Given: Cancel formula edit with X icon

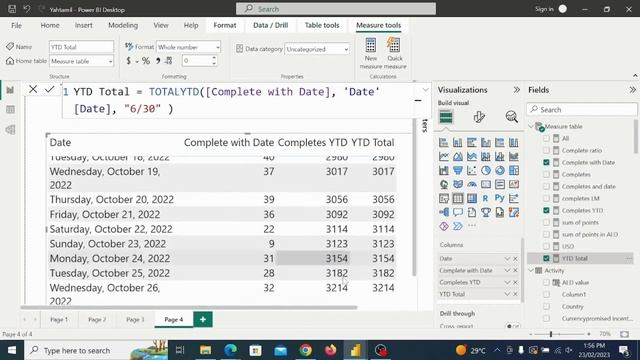Looking at the screenshot, I should 33,89.
